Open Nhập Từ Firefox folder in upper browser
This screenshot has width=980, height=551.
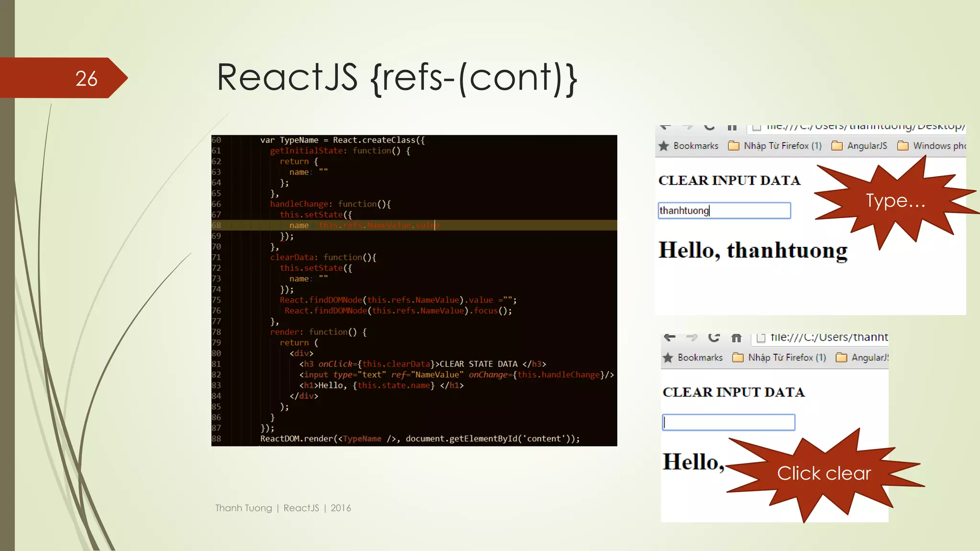pyautogui.click(x=775, y=146)
